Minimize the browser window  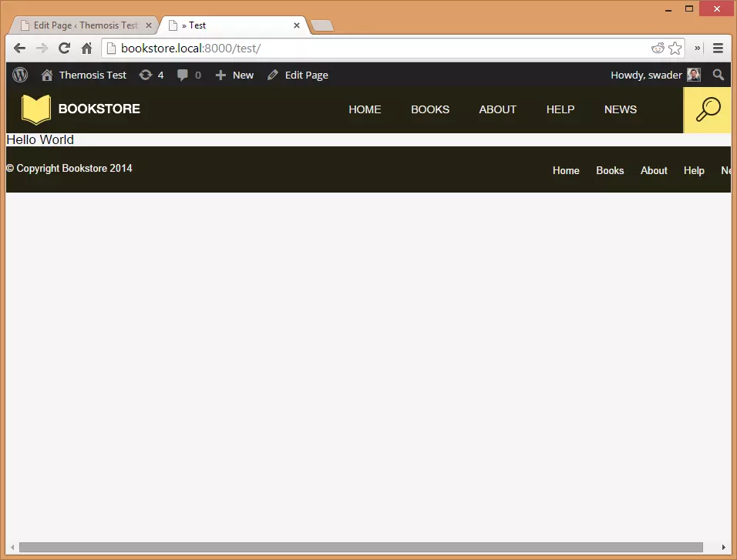668,9
